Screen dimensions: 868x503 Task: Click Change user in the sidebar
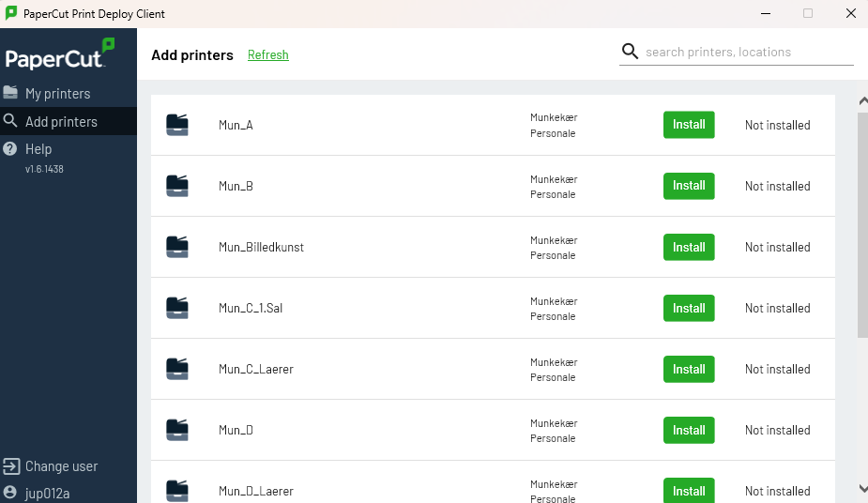[61, 466]
